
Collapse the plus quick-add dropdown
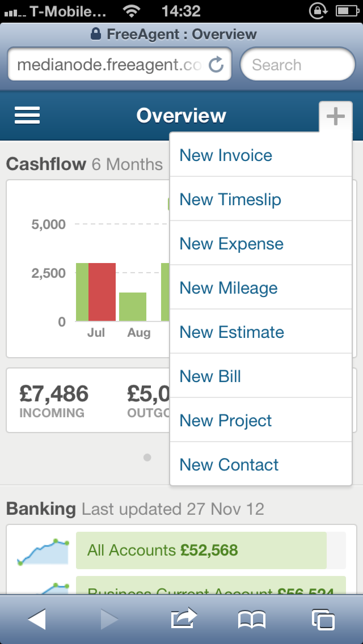click(335, 116)
